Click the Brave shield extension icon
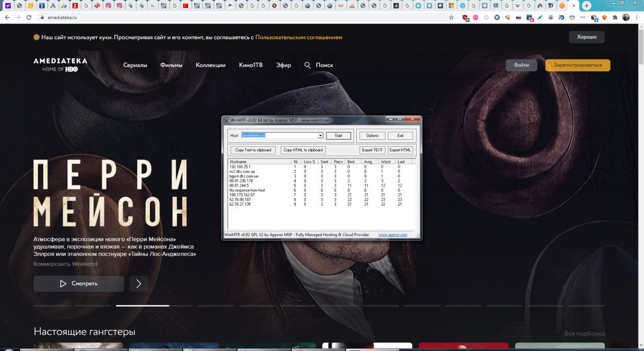 (604, 17)
